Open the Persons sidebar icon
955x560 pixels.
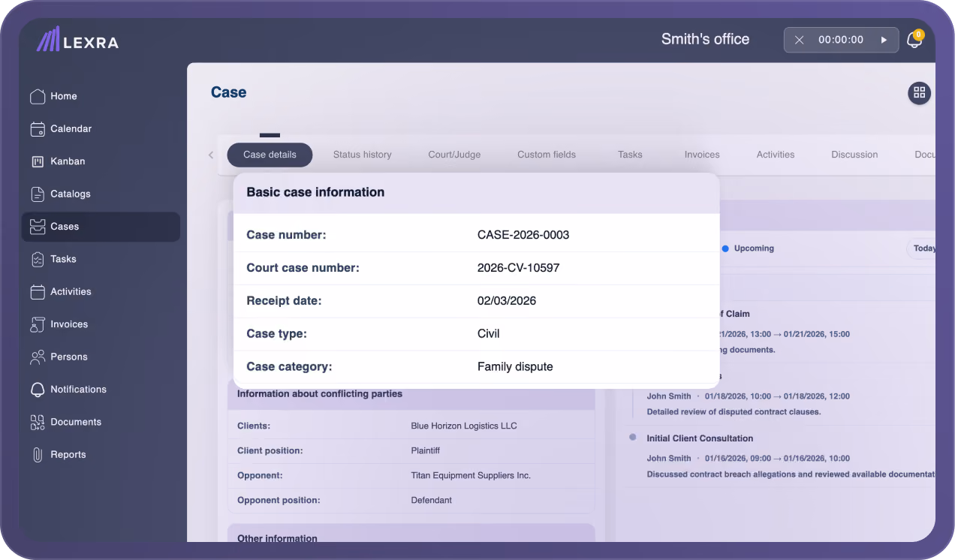tap(38, 357)
